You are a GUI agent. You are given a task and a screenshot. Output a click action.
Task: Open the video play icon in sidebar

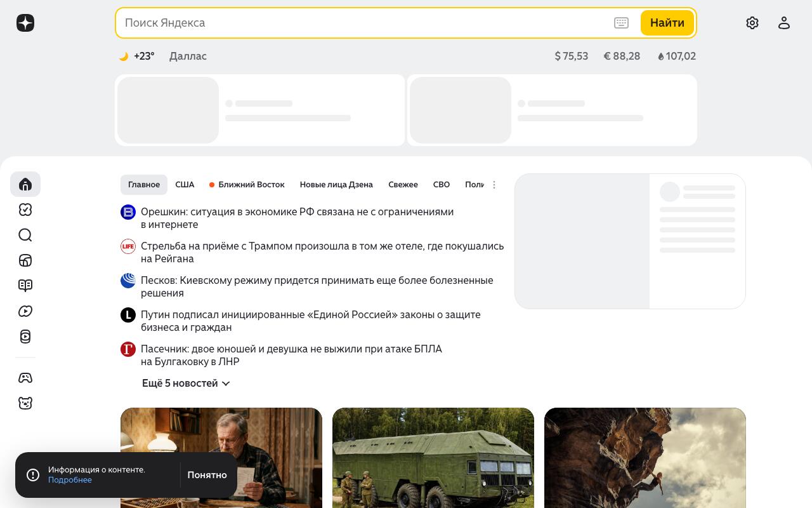tap(25, 311)
